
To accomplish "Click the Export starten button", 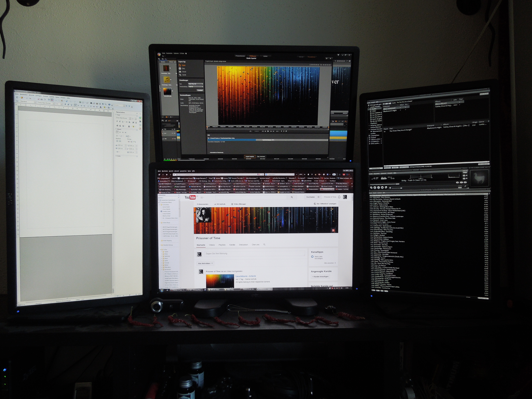I will tap(250, 157).
